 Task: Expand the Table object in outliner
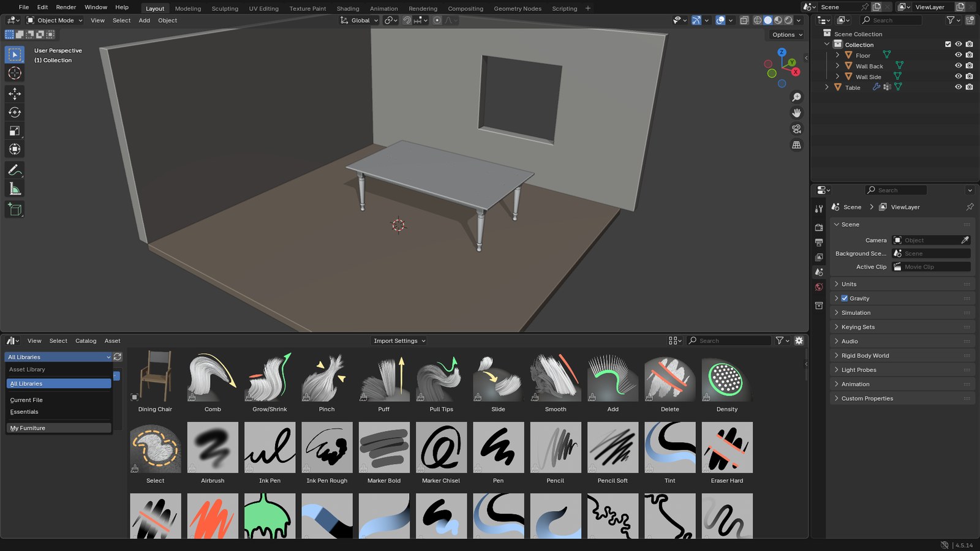827,87
